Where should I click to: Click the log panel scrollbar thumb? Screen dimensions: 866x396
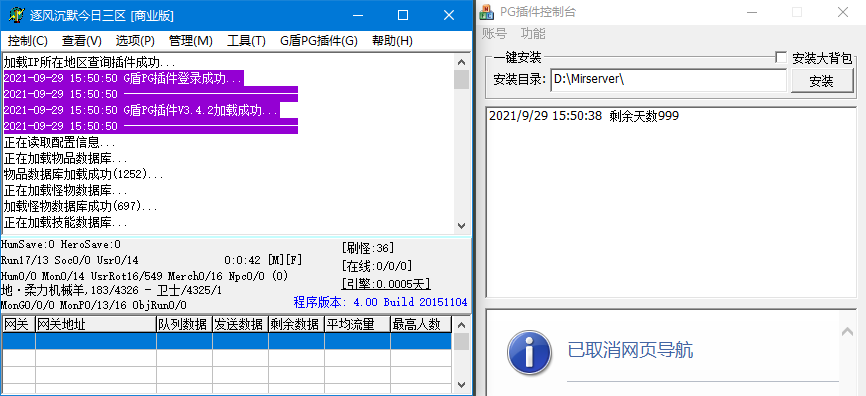461,79
